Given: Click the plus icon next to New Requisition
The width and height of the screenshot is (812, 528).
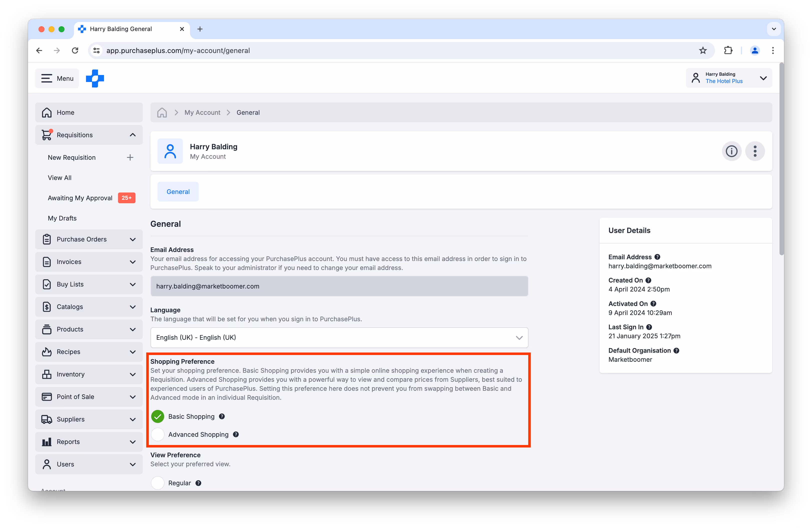Looking at the screenshot, I should 130,157.
